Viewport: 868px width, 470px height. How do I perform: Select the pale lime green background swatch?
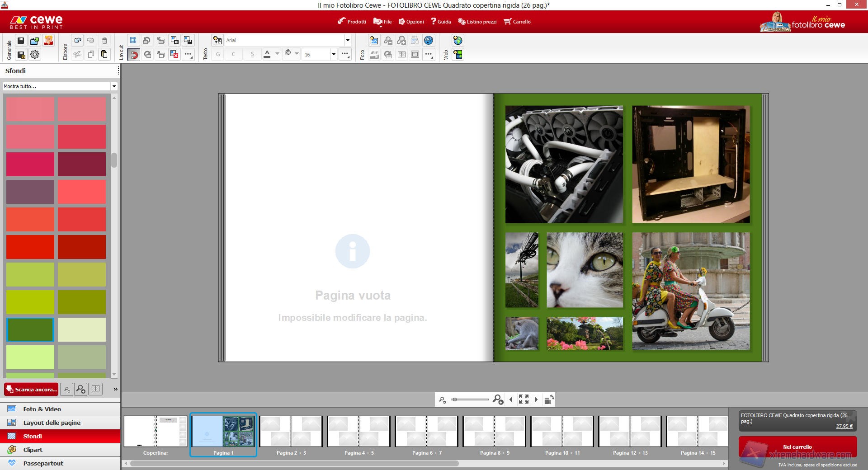[30, 357]
